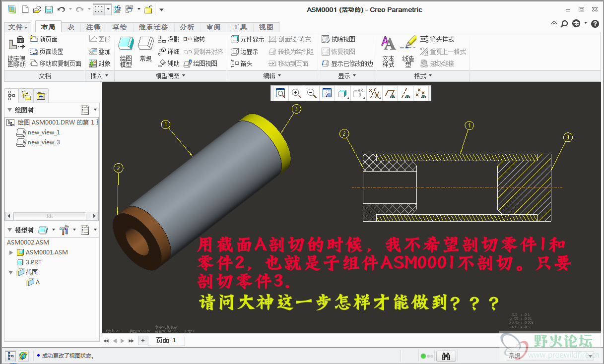Click the windows switch icon
604x364 pixels.
[x=129, y=9]
